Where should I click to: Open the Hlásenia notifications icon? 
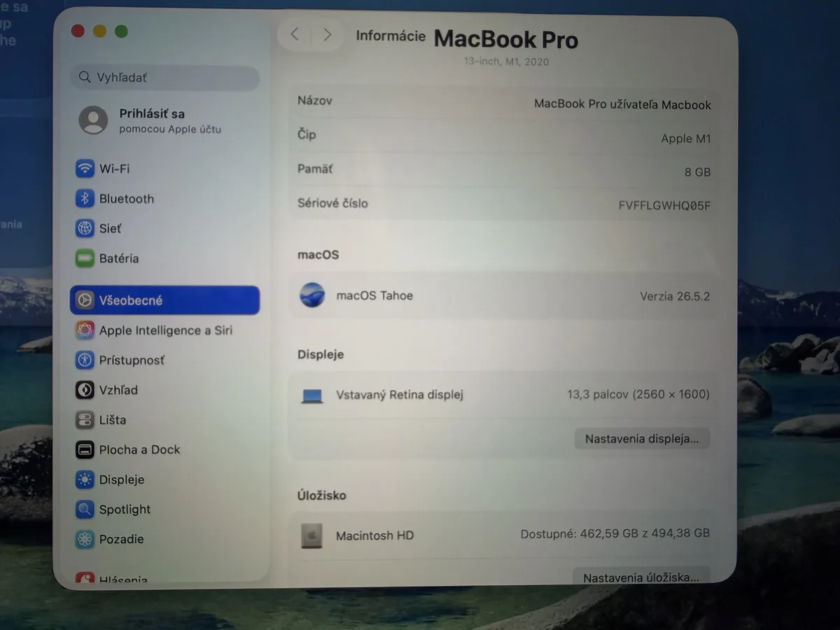(85, 578)
